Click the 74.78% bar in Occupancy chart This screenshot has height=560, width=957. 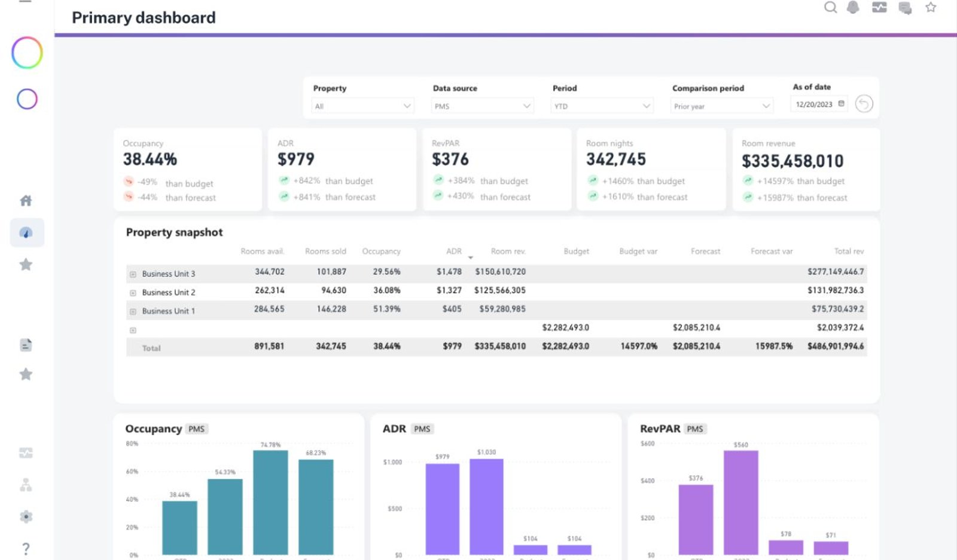[x=270, y=502]
